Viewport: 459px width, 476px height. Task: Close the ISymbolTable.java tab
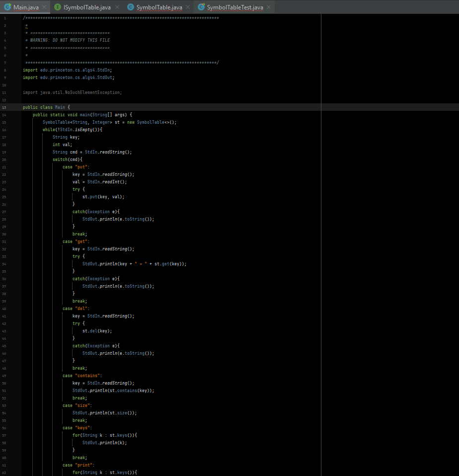coord(117,7)
